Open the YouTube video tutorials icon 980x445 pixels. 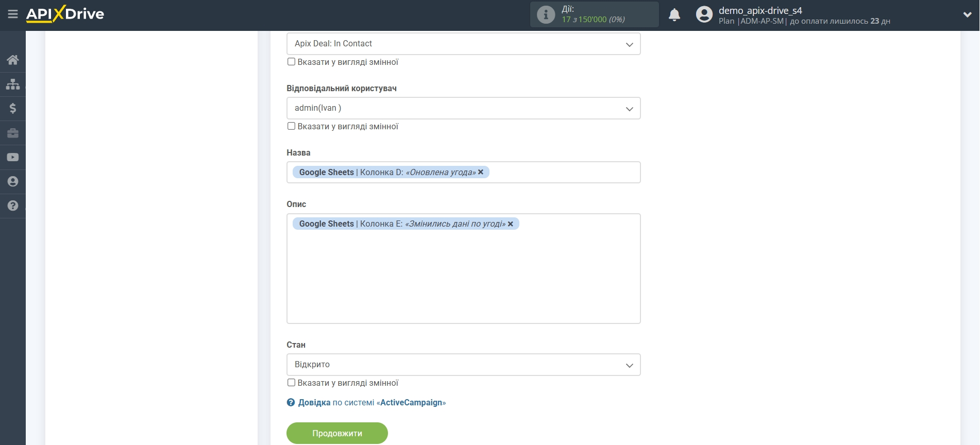(x=13, y=157)
